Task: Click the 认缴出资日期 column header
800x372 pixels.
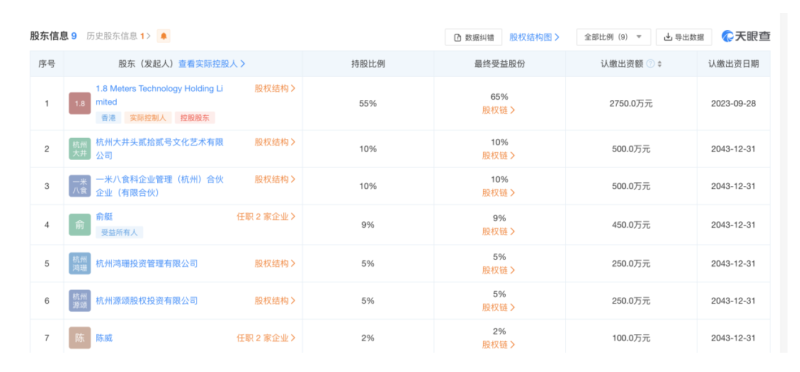Action: (x=733, y=64)
